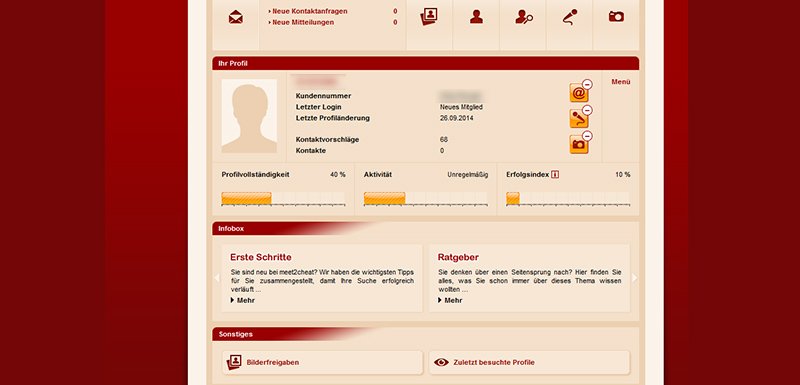This screenshot has height=385, width=800.
Task: Open Neue Mitteilungen link
Action: tap(303, 22)
